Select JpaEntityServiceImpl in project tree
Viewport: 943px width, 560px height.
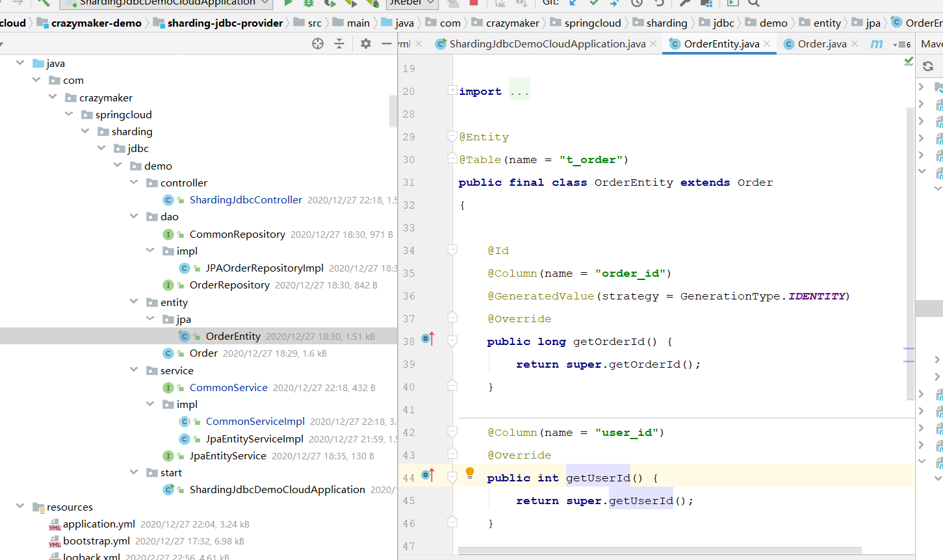pyautogui.click(x=255, y=439)
